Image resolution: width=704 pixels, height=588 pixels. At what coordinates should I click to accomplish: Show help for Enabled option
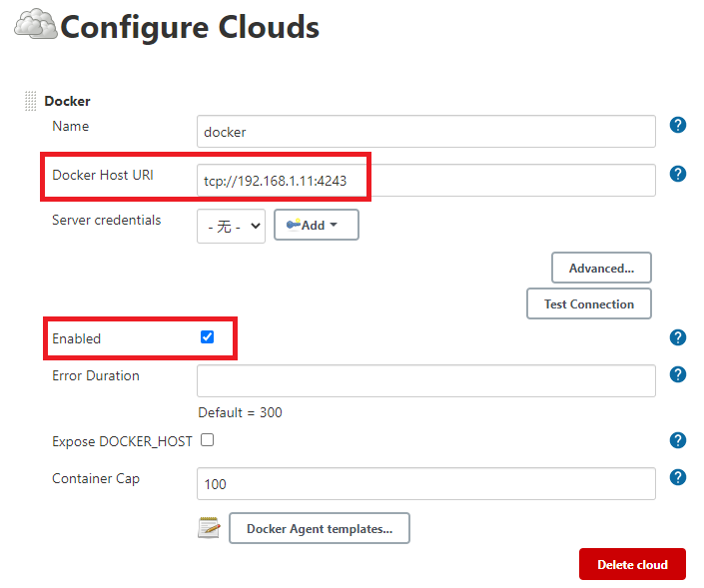pos(677,337)
